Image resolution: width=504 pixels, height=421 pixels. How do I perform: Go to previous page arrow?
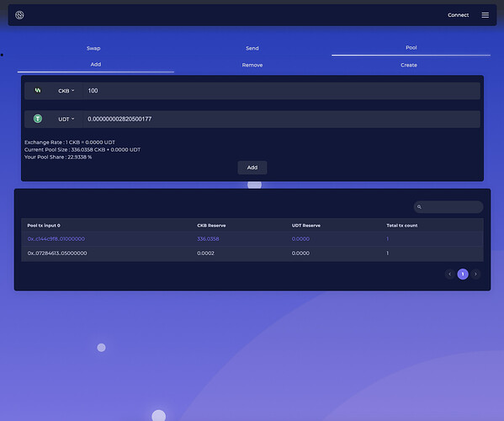pyautogui.click(x=449, y=274)
